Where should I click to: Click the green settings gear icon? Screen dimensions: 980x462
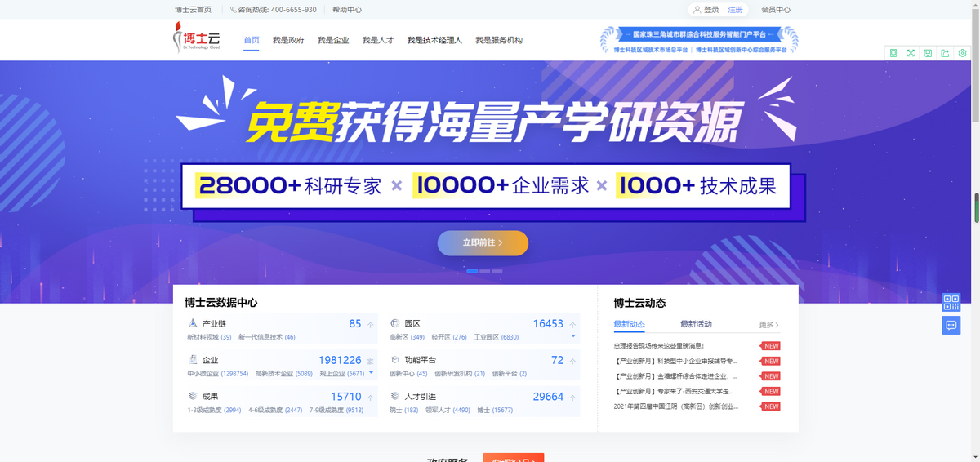[x=963, y=53]
